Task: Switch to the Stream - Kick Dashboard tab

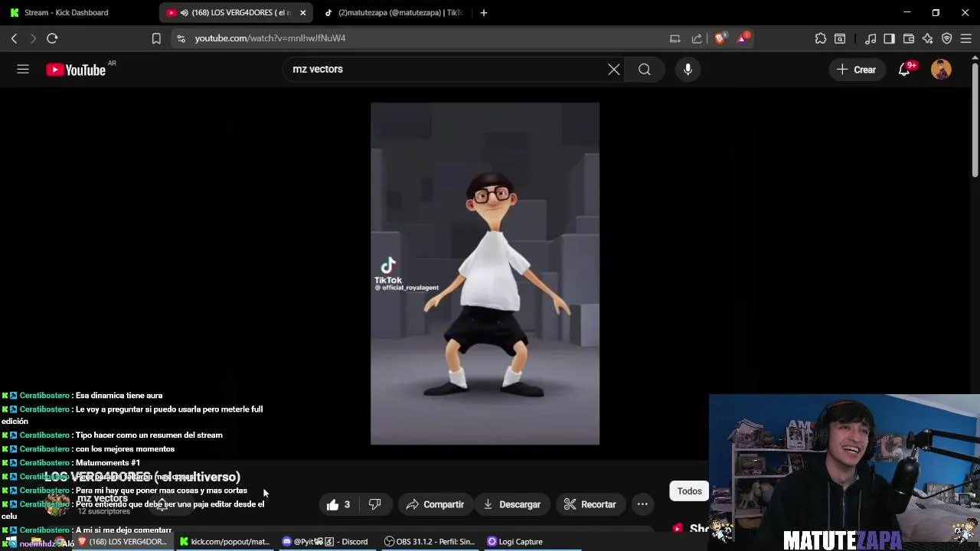Action: (78, 12)
